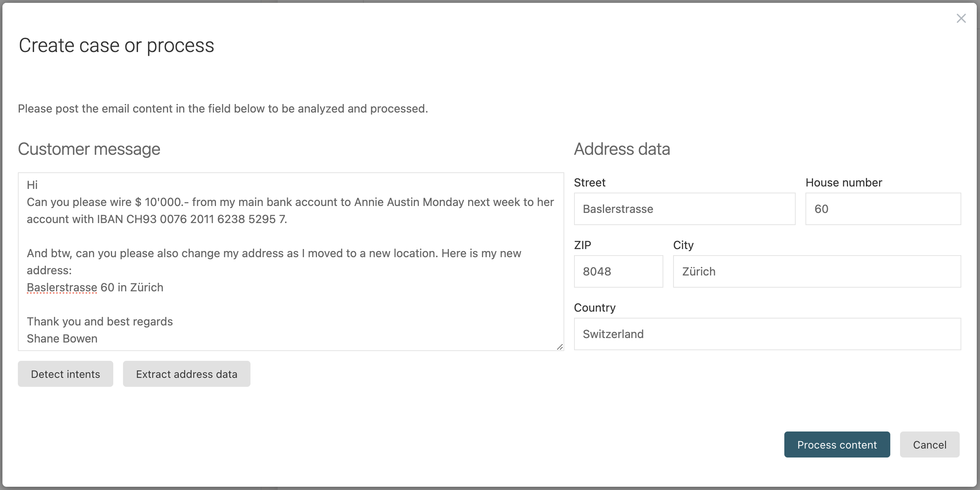The image size is (980, 490).
Task: Click the resize handle of message textarea
Action: pos(560,347)
